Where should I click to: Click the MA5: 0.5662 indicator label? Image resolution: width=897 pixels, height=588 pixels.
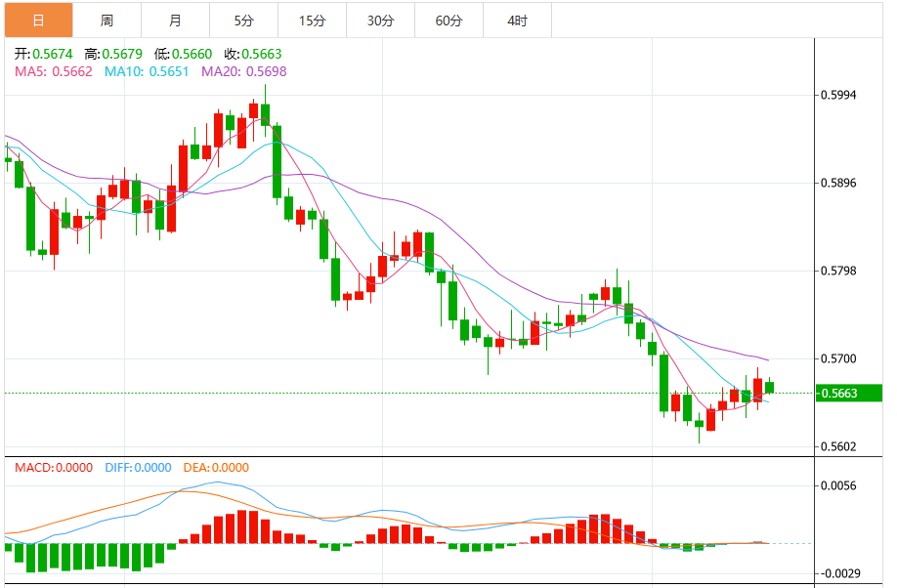pyautogui.click(x=54, y=71)
